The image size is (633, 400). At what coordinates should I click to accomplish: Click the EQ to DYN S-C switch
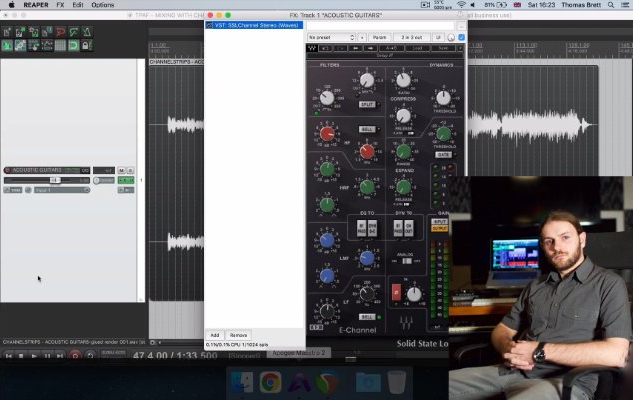point(372,228)
